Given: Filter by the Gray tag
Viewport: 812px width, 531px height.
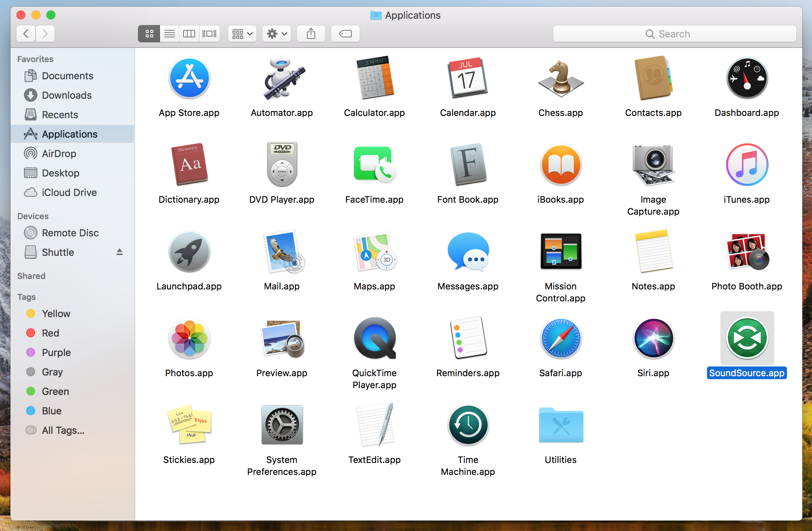Looking at the screenshot, I should (x=72, y=372).
